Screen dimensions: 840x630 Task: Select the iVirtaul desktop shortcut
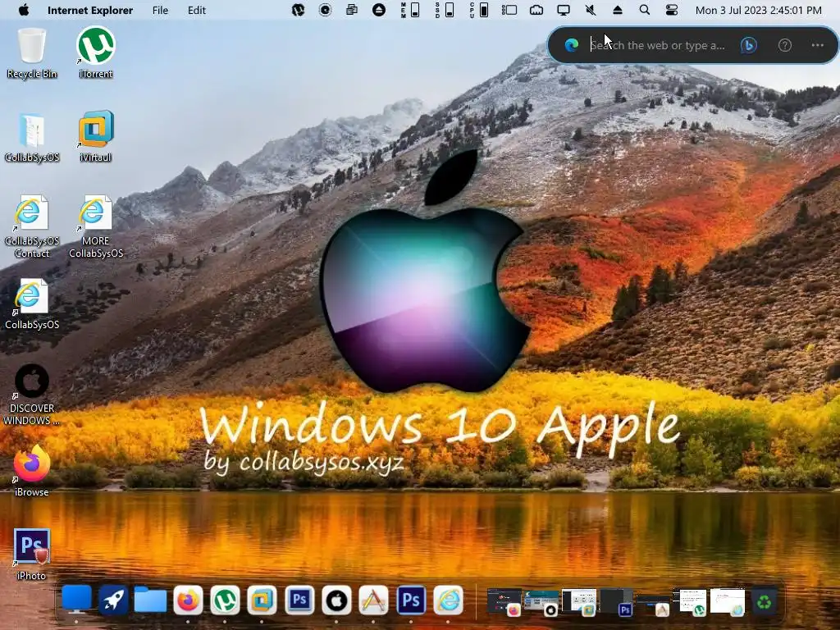click(96, 137)
